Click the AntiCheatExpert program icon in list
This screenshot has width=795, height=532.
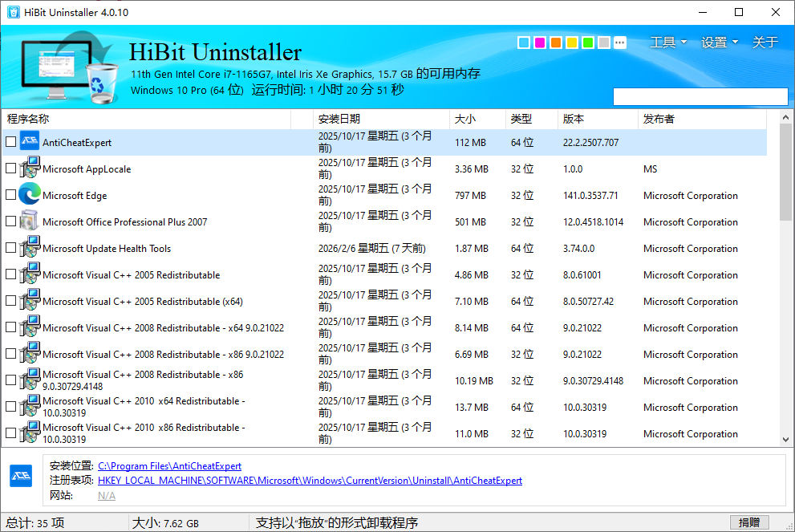click(x=30, y=142)
